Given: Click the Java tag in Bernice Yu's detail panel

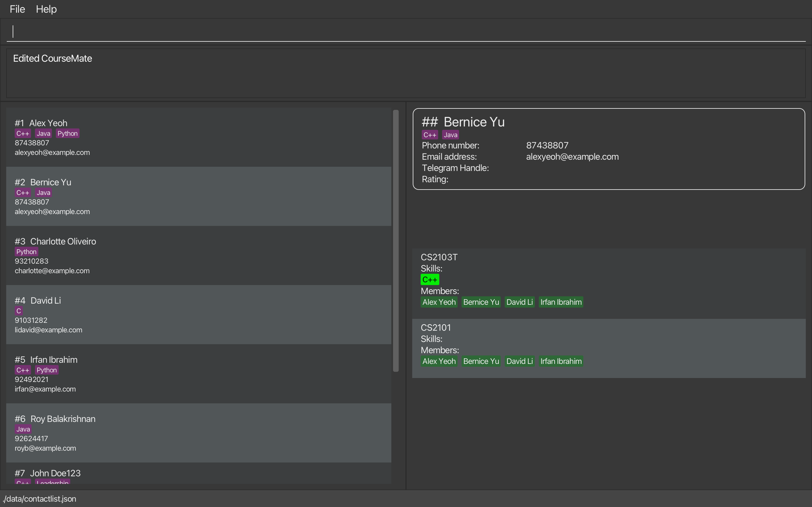Looking at the screenshot, I should [450, 135].
